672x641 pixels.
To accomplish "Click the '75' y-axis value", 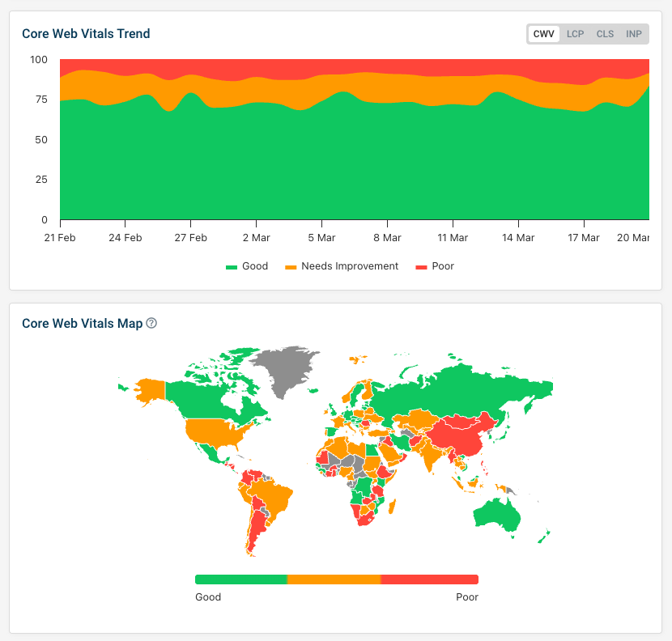I will tap(41, 100).
